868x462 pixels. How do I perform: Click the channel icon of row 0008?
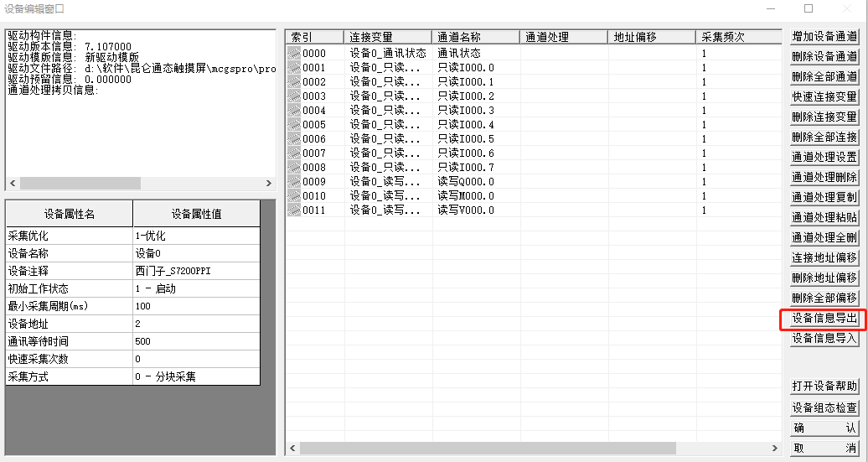(x=294, y=168)
